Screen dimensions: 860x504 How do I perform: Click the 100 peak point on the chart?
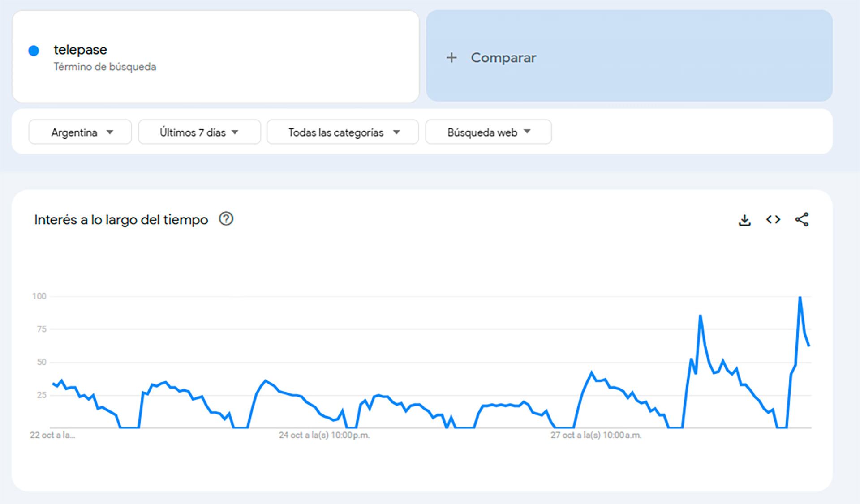coord(800,296)
